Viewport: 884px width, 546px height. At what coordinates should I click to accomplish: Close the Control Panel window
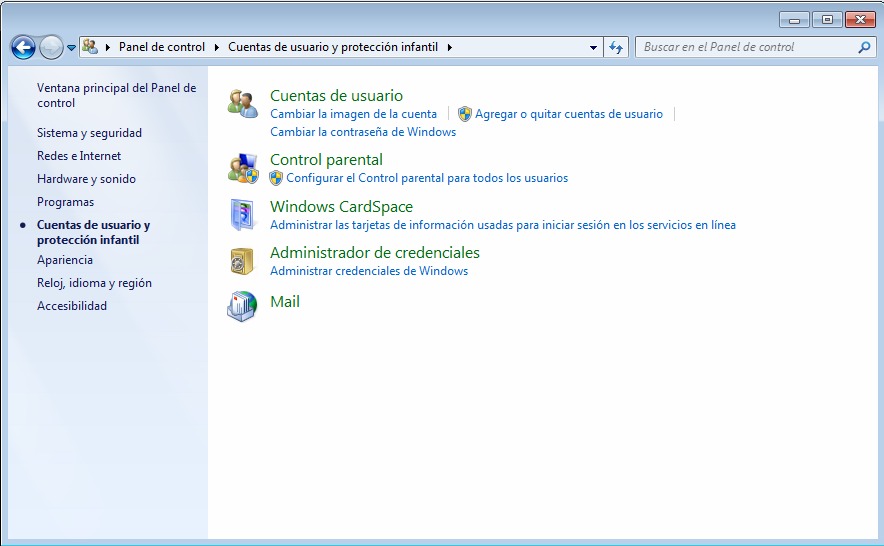click(x=860, y=20)
